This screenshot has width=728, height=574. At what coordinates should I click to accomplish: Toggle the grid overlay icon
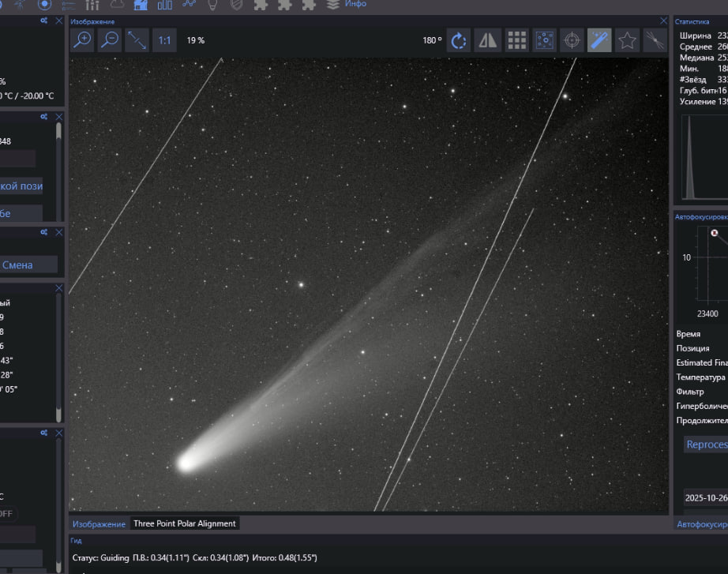[x=516, y=40]
